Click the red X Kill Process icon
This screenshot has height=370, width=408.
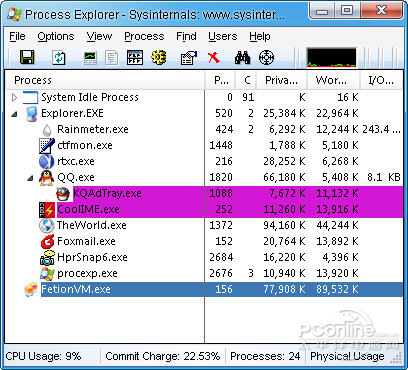[214, 58]
